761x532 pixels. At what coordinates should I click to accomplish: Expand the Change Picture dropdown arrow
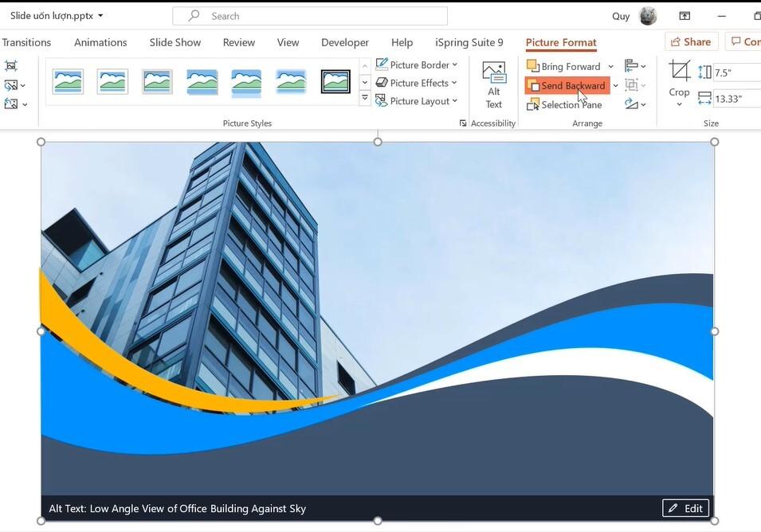tap(23, 85)
